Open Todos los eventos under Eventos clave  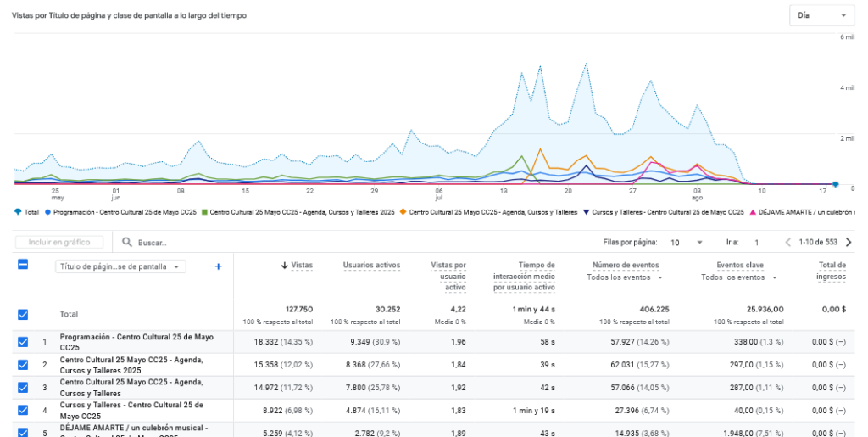coord(738,277)
